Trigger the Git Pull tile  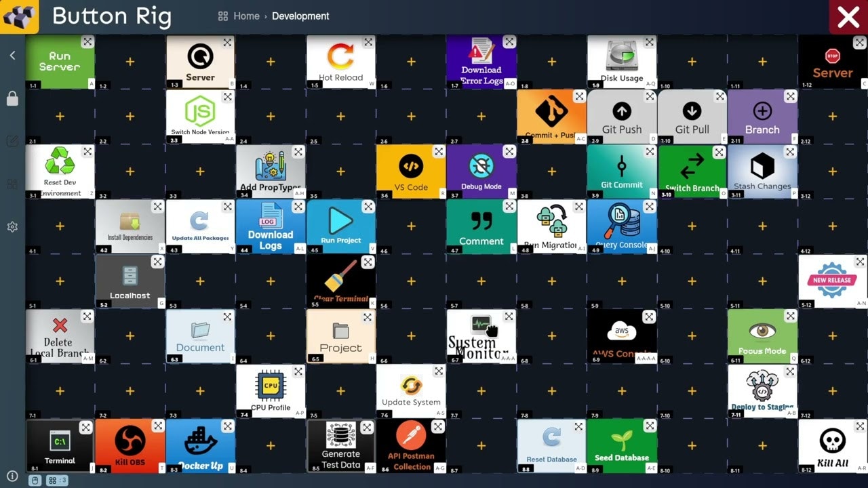point(692,117)
